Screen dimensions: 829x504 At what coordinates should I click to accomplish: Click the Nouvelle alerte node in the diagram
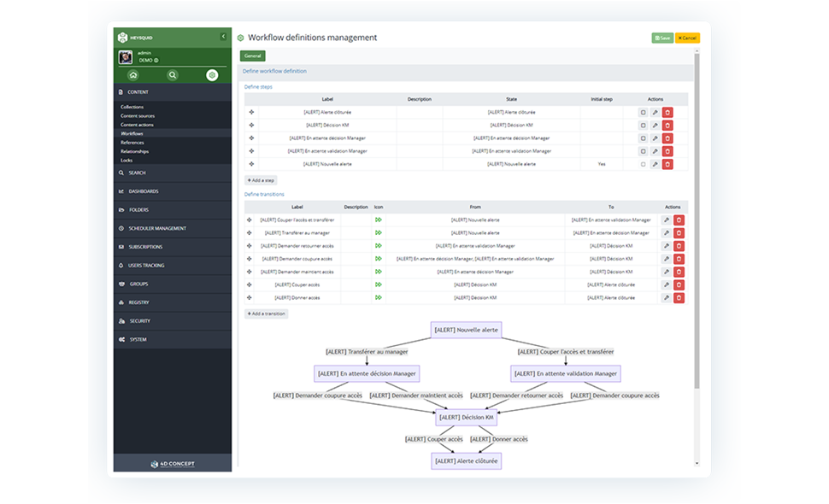pos(467,331)
